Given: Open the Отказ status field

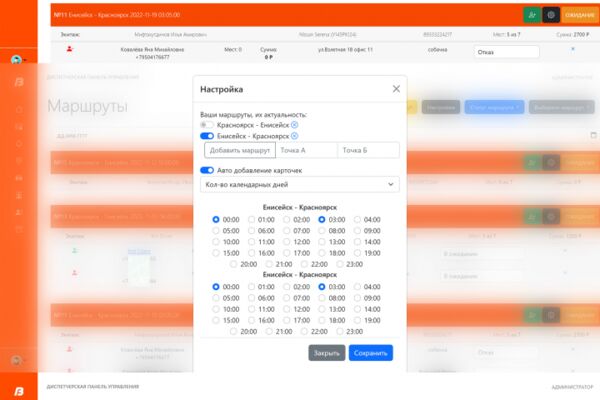Looking at the screenshot, I should (507, 52).
